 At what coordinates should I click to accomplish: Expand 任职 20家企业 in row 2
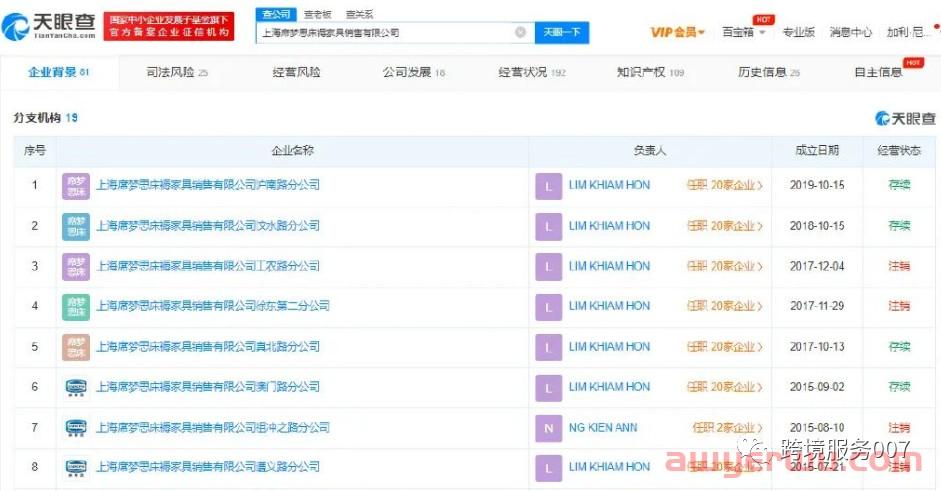724,226
